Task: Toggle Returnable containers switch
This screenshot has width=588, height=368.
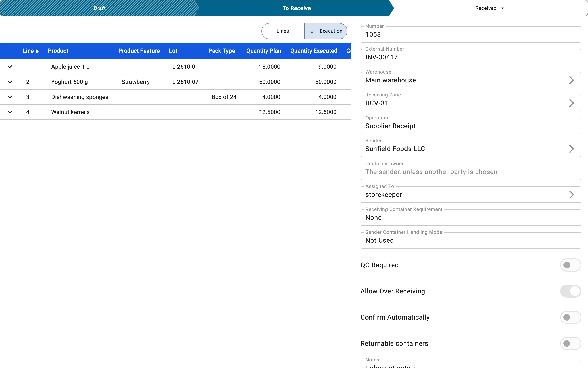Action: tap(570, 343)
